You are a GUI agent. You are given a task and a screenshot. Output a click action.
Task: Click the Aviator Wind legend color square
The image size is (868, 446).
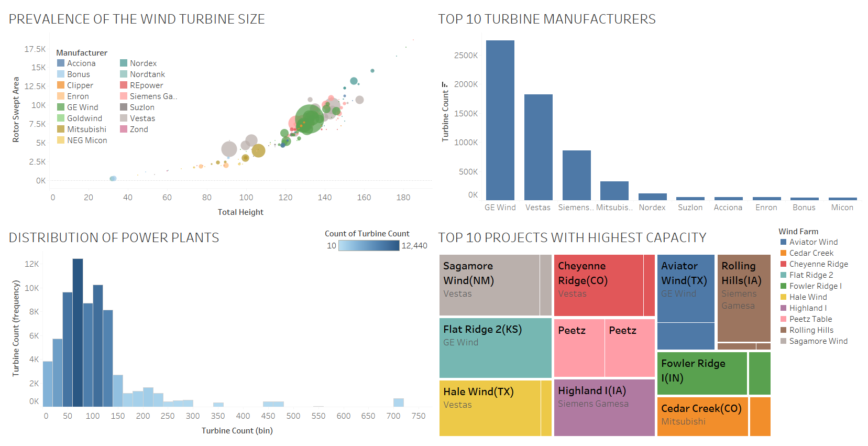(784, 242)
